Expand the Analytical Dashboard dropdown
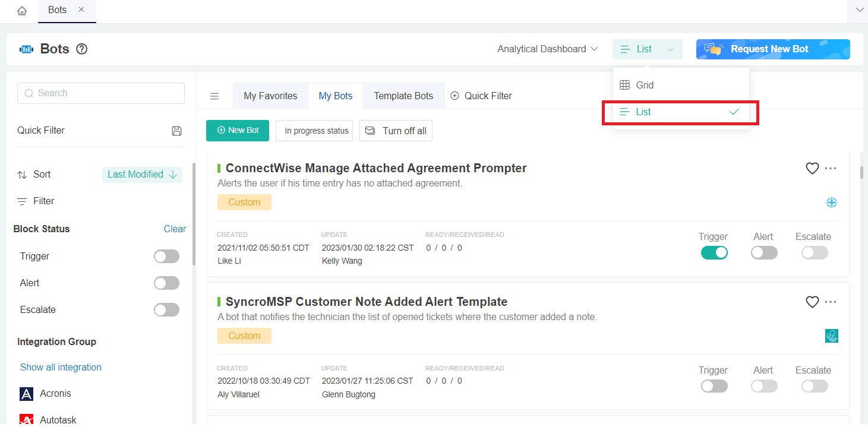Image resolution: width=868 pixels, height=427 pixels. point(547,49)
